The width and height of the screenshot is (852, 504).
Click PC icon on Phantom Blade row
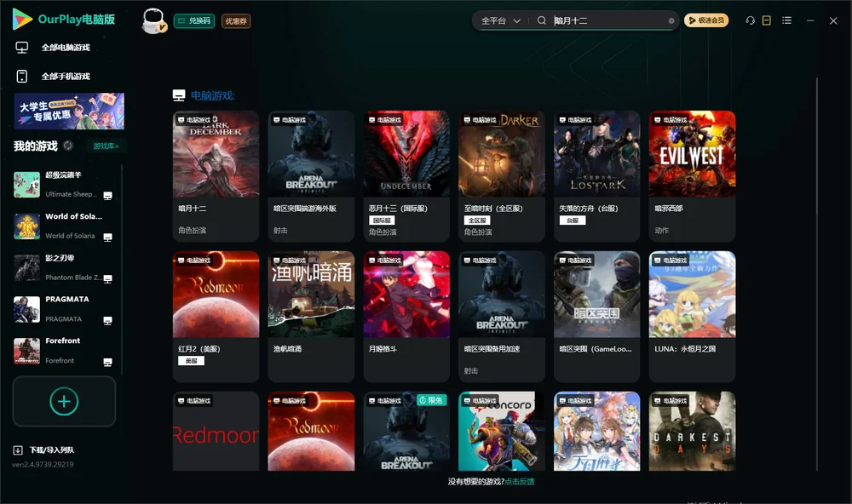pyautogui.click(x=107, y=279)
